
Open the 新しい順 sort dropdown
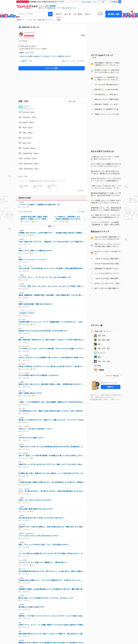coord(76,101)
